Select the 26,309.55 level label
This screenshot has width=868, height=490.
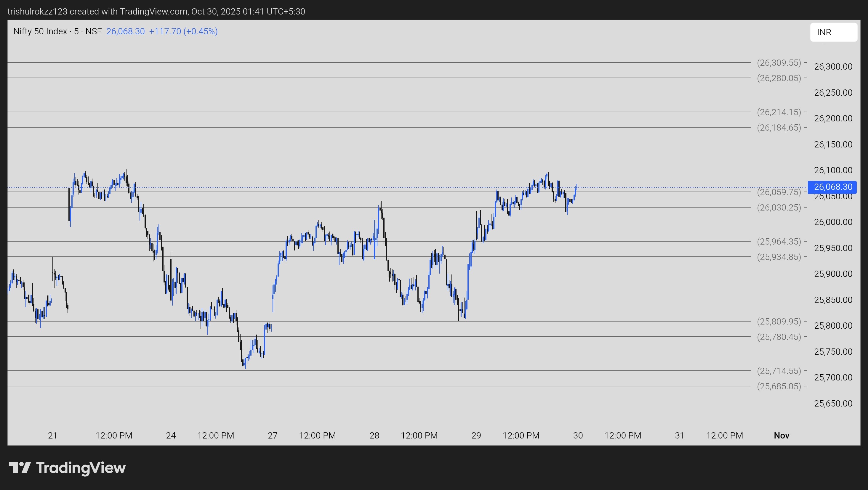[779, 63]
